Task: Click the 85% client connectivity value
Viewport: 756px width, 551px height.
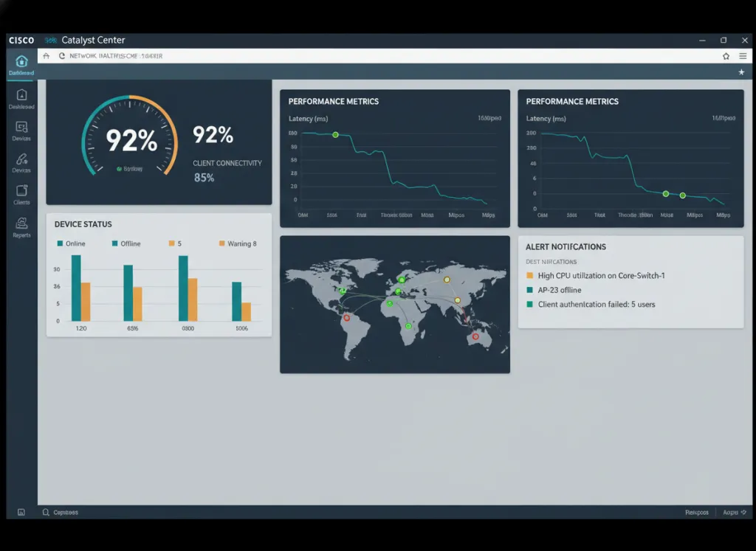Action: coord(204,178)
